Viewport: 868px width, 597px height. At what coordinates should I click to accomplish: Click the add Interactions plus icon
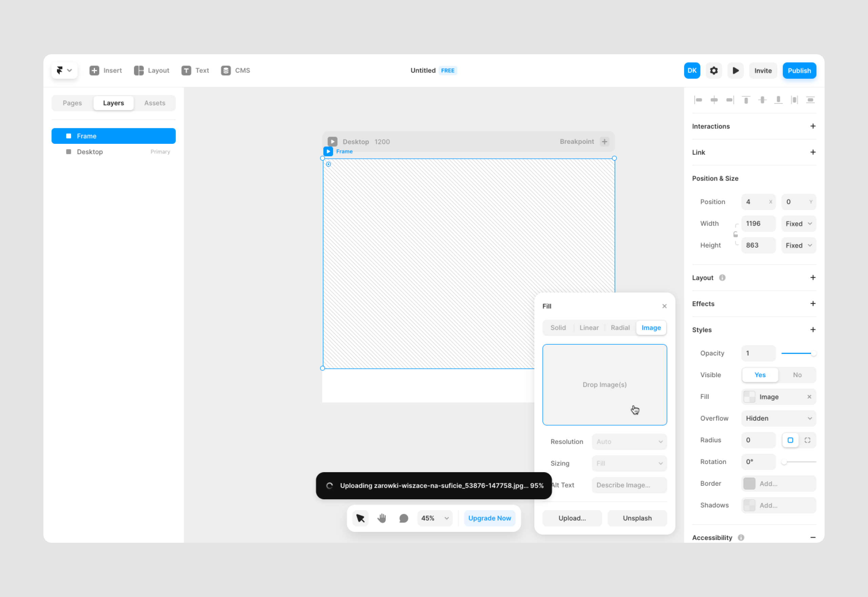[x=812, y=126]
